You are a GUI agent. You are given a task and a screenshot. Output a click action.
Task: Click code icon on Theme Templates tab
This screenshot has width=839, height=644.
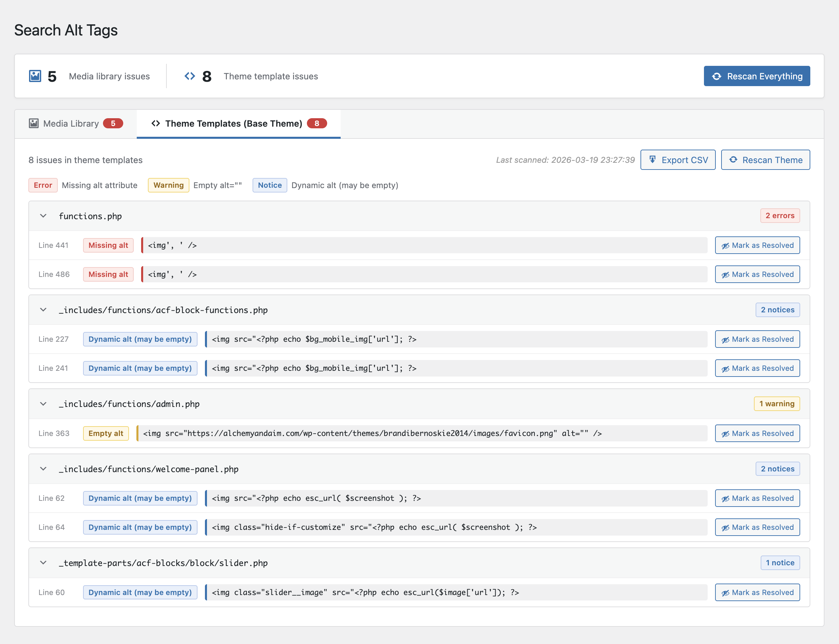pyautogui.click(x=156, y=123)
